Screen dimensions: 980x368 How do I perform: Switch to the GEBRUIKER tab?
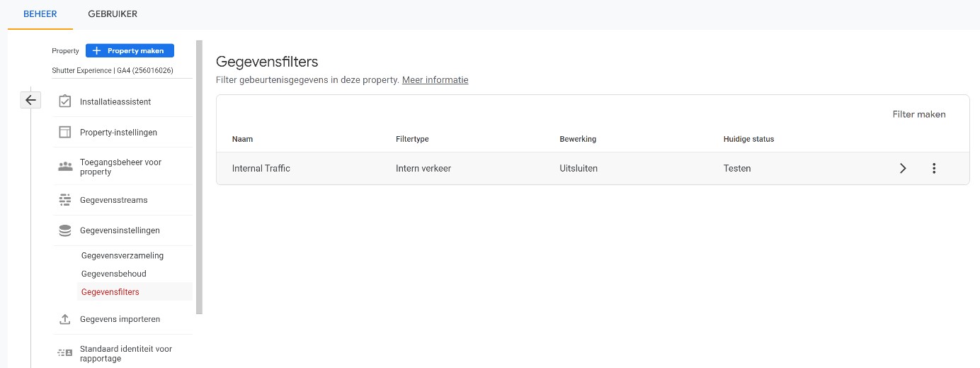click(113, 14)
